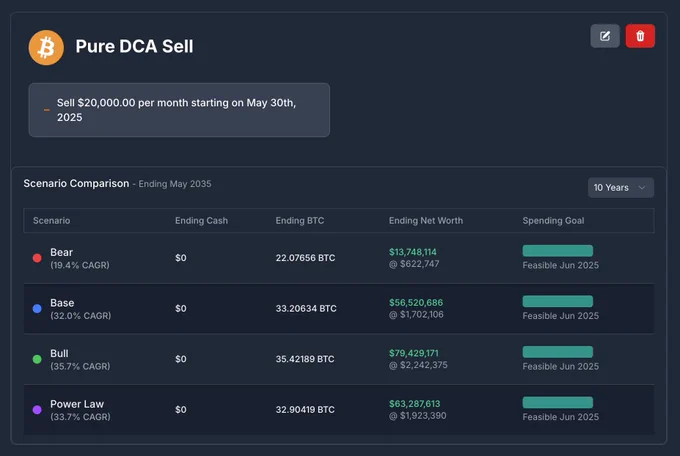This screenshot has height=456, width=680.
Task: Click the purple Power Law dot
Action: (37, 410)
